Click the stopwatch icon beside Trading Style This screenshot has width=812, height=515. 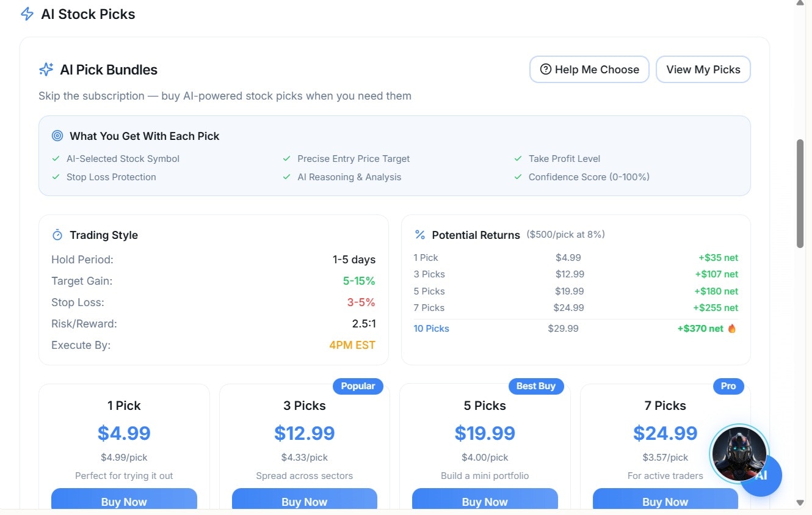(x=57, y=235)
